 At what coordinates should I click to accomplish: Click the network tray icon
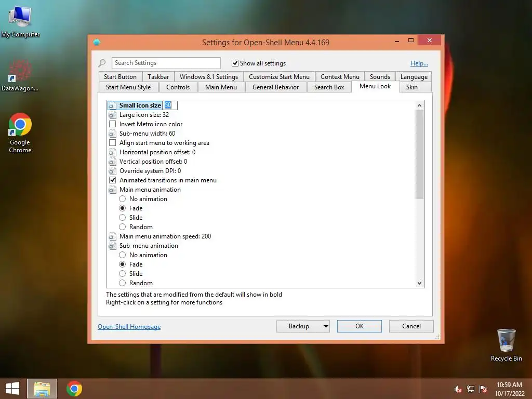pyautogui.click(x=471, y=389)
